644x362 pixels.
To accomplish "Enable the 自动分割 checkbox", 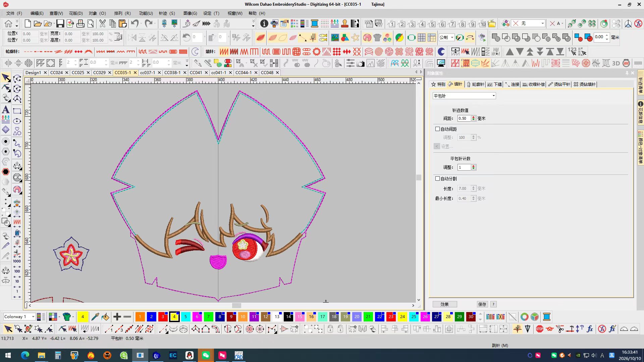I will (x=437, y=178).
